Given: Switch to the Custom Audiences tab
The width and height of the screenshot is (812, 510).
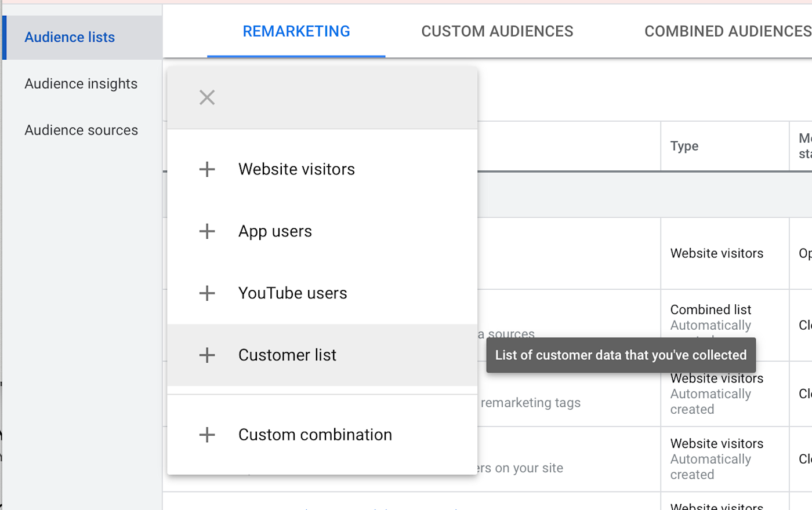Looking at the screenshot, I should coord(497,31).
